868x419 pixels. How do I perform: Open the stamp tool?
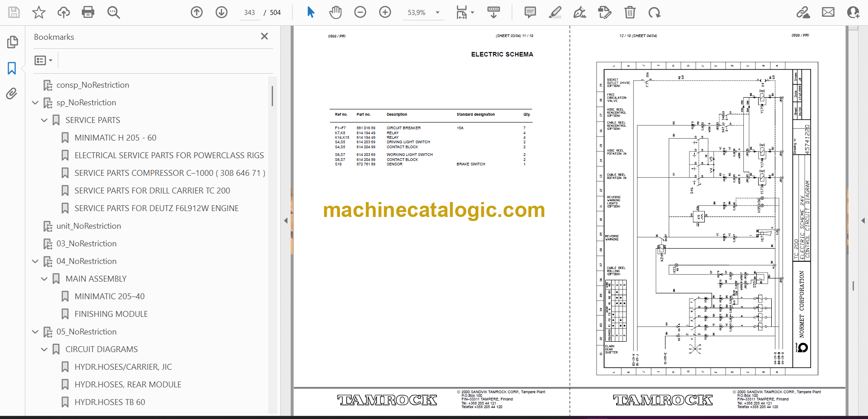pyautogui.click(x=604, y=12)
